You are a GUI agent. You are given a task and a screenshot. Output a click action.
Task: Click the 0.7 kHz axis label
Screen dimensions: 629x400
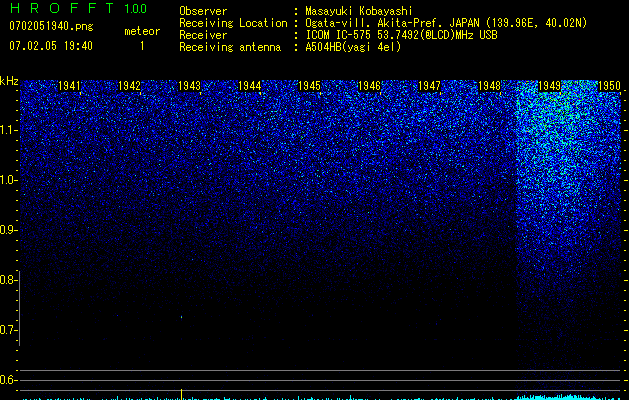tap(9, 330)
